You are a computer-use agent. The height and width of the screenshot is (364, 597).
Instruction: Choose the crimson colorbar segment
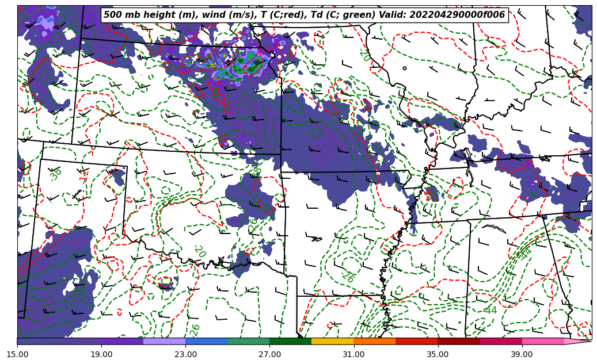point(500,341)
